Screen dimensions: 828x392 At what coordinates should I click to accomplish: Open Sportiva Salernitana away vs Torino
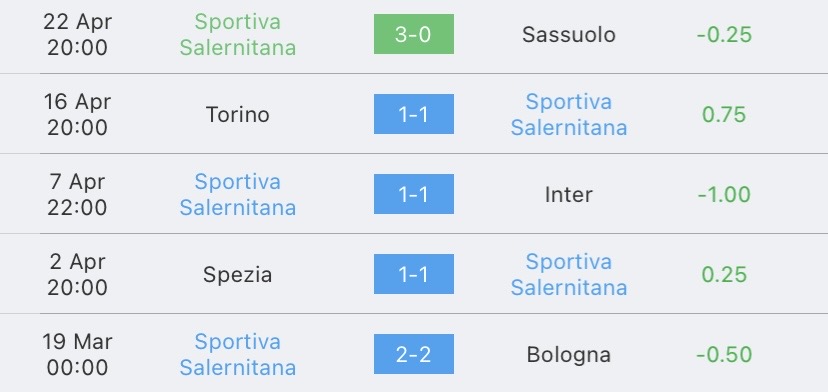569,114
